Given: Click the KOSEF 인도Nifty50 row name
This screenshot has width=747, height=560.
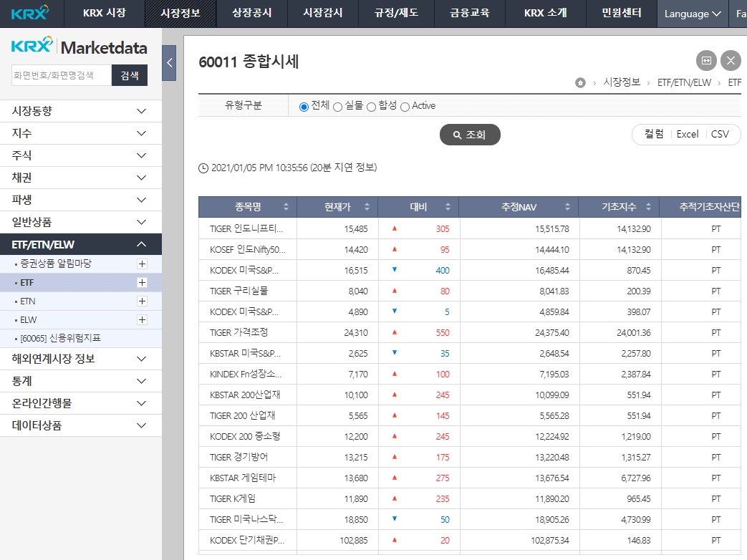Looking at the screenshot, I should click(x=248, y=249).
